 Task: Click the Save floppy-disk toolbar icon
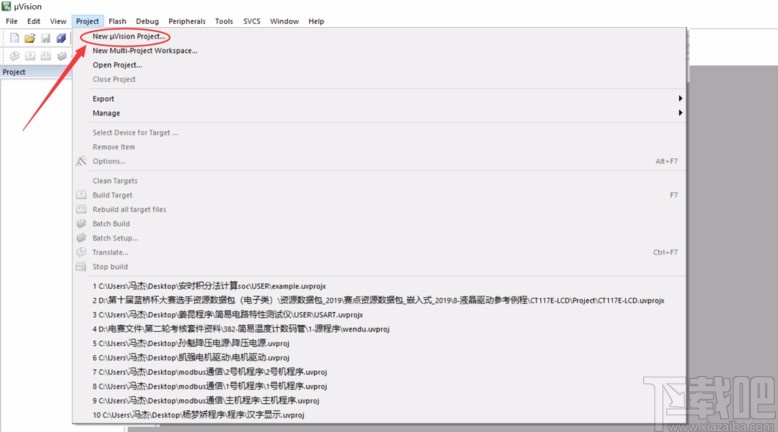click(46, 38)
